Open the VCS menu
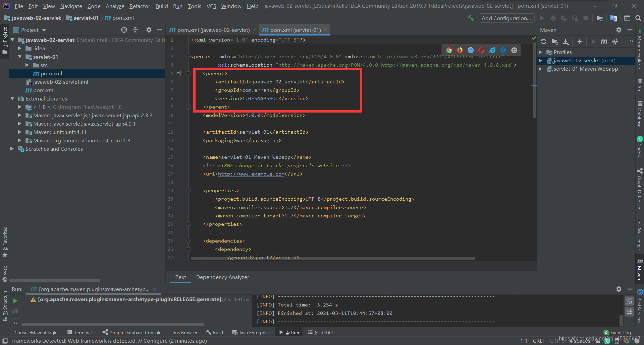 click(x=211, y=6)
